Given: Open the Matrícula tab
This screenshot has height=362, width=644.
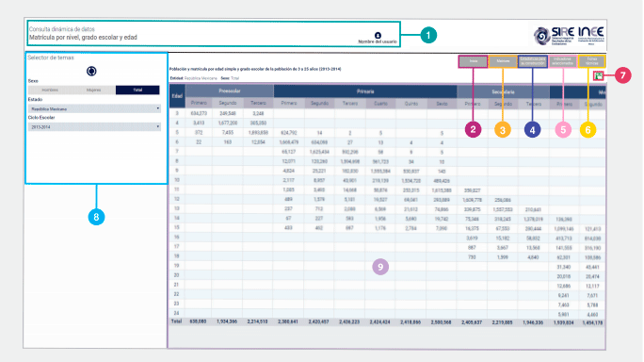Looking at the screenshot, I should 503,61.
